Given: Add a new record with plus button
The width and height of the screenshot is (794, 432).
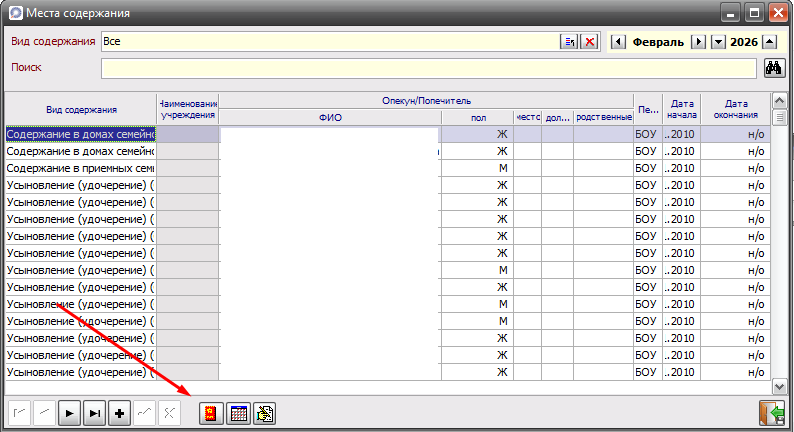Looking at the screenshot, I should [x=120, y=414].
